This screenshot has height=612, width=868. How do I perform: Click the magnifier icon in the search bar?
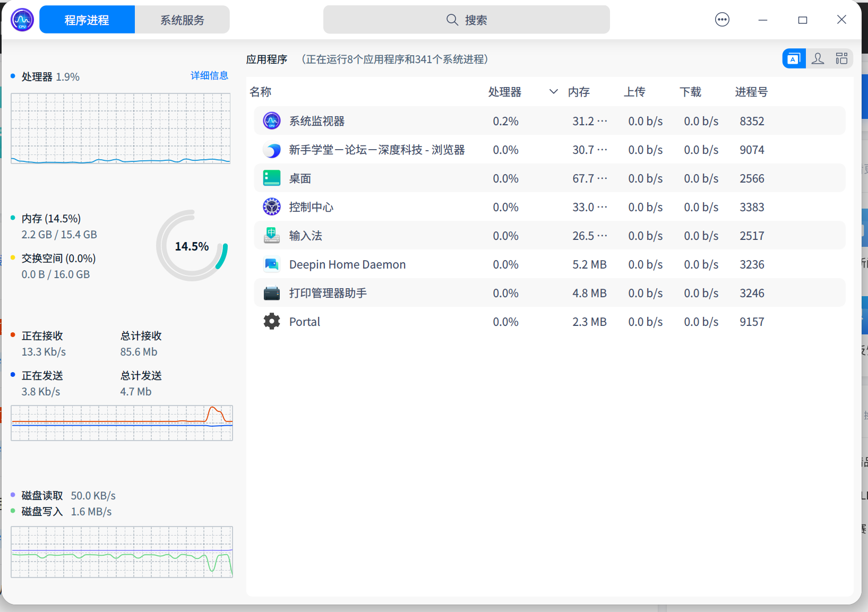tap(452, 19)
